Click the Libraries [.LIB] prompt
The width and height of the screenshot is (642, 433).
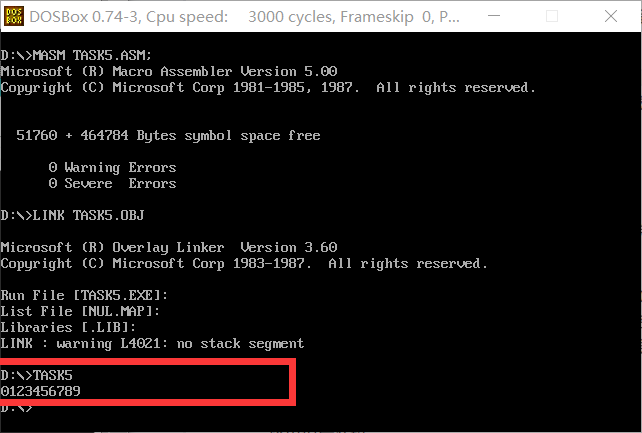click(68, 327)
